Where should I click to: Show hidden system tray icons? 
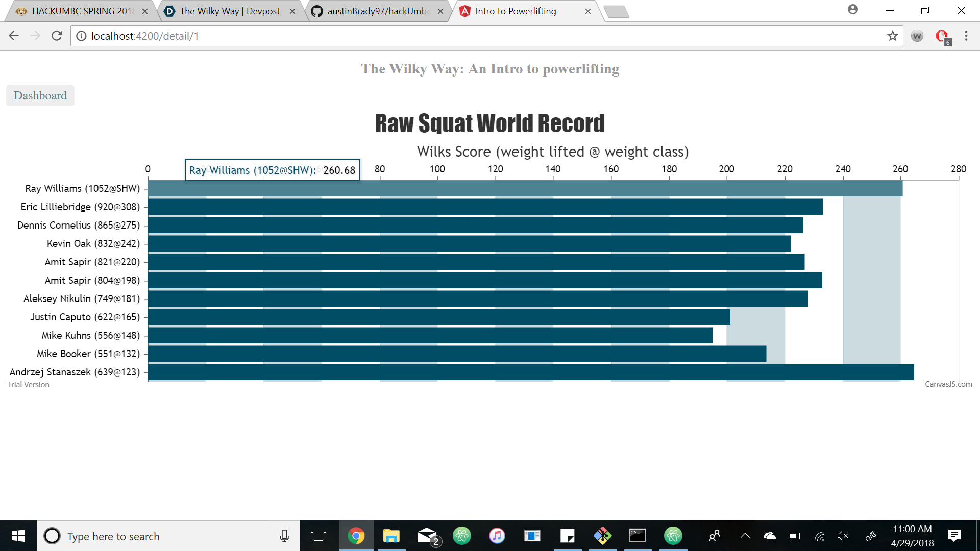tap(745, 536)
